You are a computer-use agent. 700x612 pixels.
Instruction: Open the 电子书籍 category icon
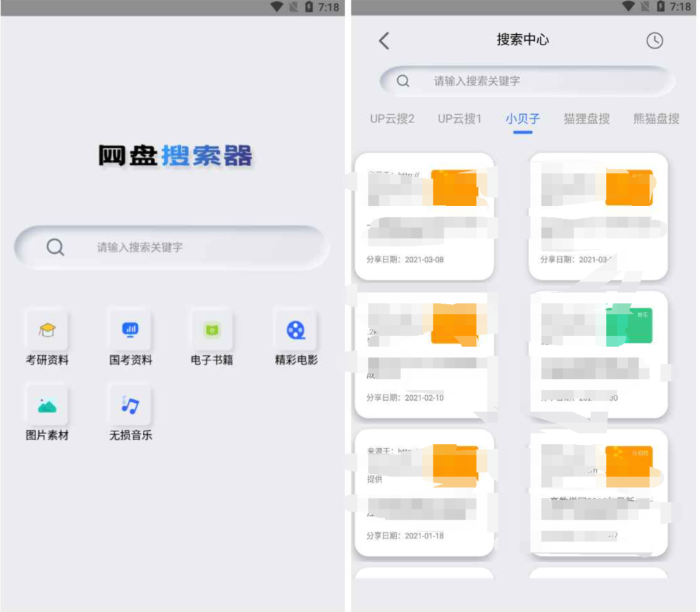[x=212, y=331]
